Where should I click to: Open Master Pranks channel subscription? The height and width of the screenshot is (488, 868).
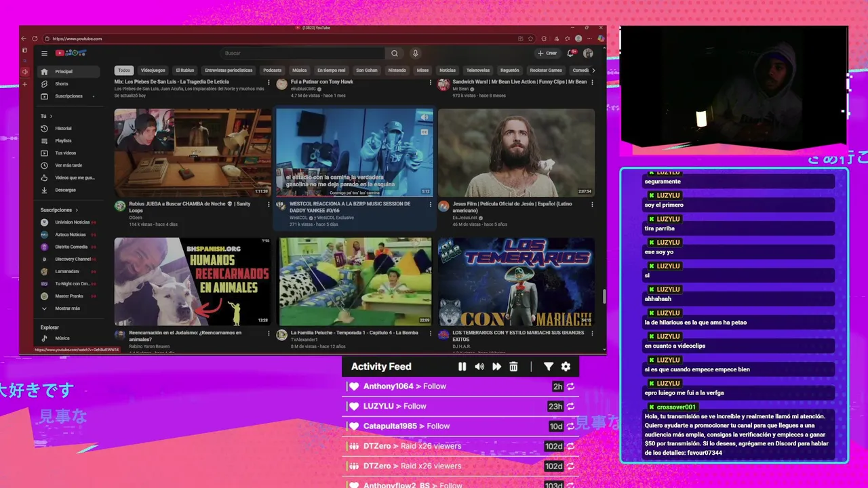point(68,296)
